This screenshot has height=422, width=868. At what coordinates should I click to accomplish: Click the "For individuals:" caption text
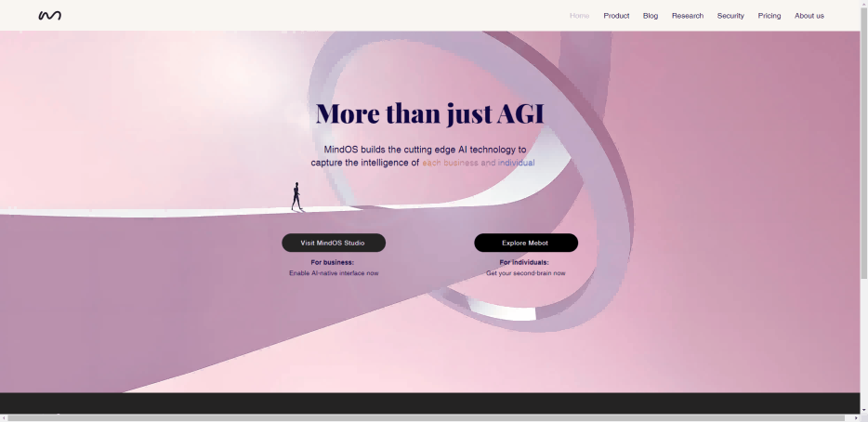(524, 262)
